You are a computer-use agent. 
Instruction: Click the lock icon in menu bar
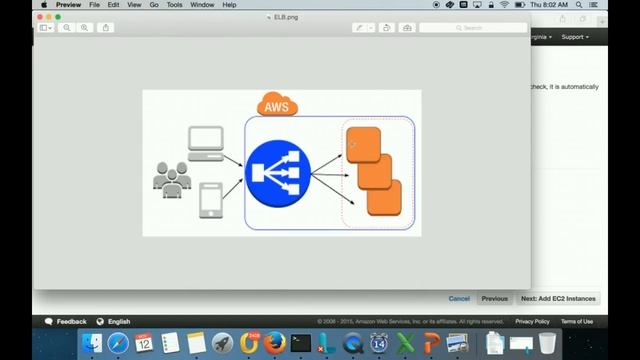tap(491, 5)
